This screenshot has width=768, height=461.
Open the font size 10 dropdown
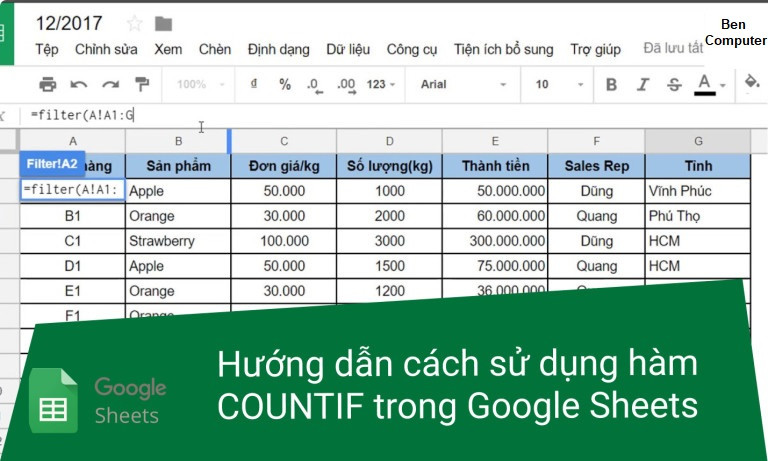click(559, 84)
